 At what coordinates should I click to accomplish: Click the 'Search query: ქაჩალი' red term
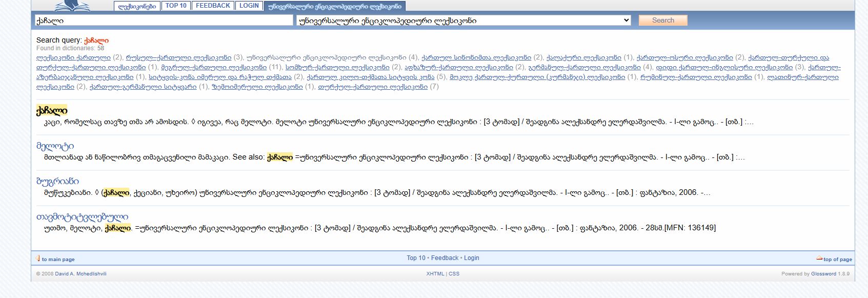coord(96,40)
